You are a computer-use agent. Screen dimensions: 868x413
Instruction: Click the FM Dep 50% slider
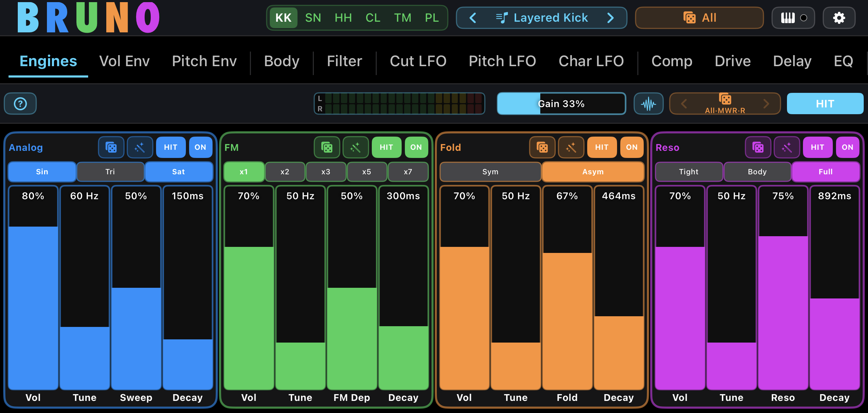point(352,287)
